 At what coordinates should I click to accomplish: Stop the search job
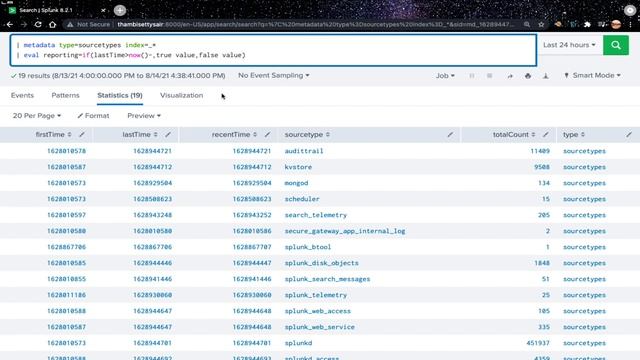pos(489,76)
